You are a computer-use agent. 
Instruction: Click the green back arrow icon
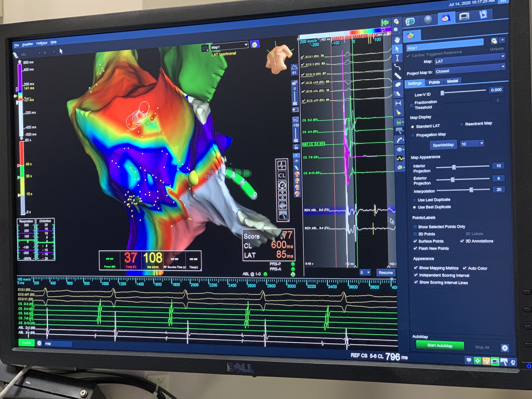tap(385, 22)
